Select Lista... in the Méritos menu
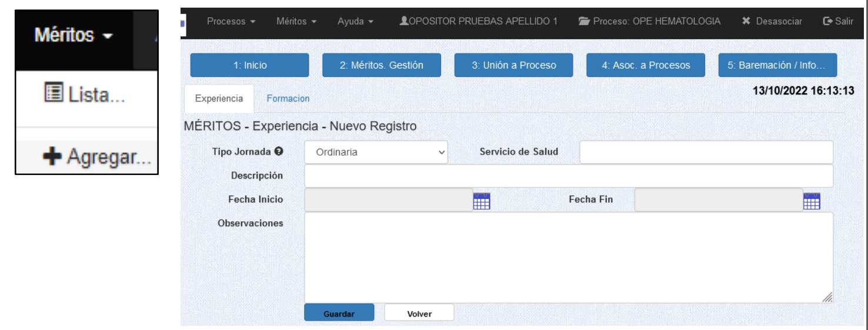 85,95
